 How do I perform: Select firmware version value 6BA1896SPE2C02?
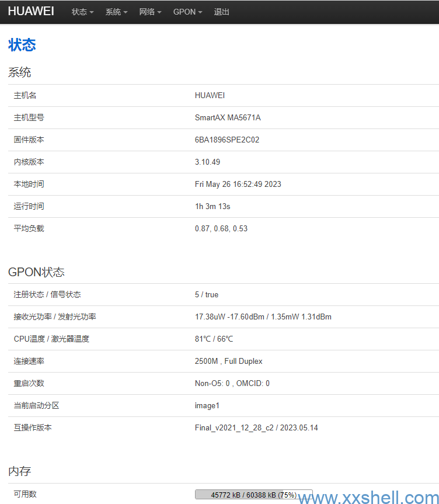click(x=227, y=140)
